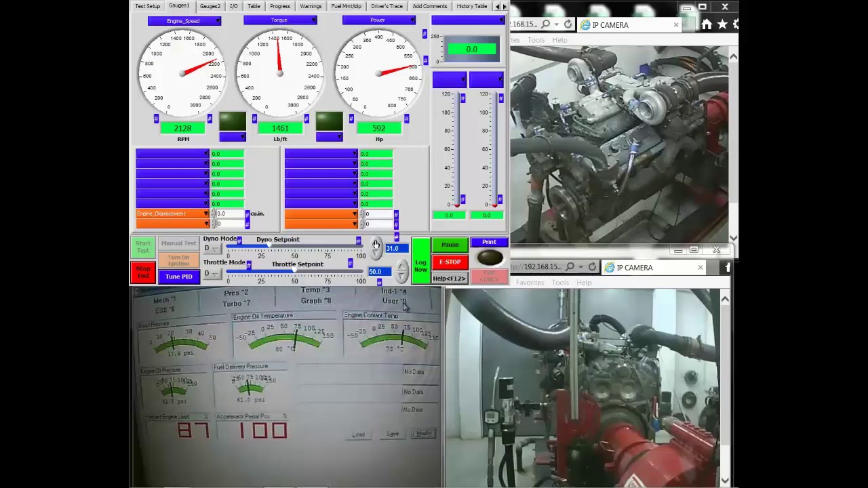Click hash scale button left of RPM readout
This screenshot has height=488, width=868.
coord(157,119)
